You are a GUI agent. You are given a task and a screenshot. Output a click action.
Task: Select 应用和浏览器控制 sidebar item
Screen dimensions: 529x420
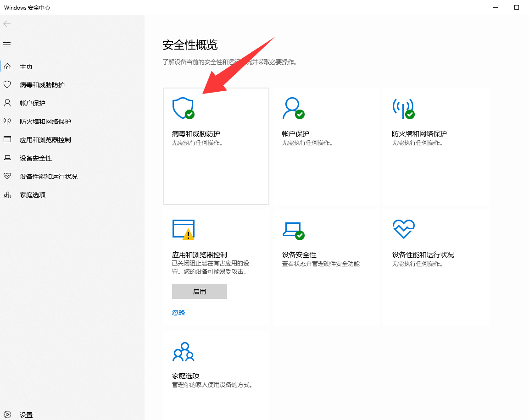click(45, 140)
